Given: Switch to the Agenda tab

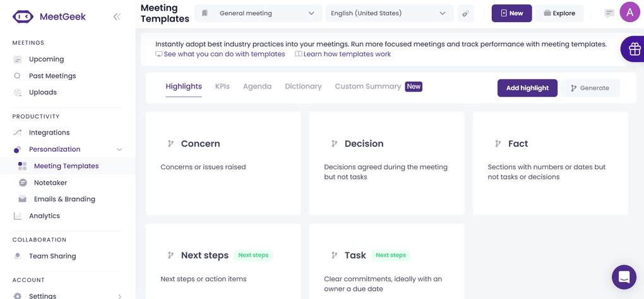Looking at the screenshot, I should [x=257, y=87].
